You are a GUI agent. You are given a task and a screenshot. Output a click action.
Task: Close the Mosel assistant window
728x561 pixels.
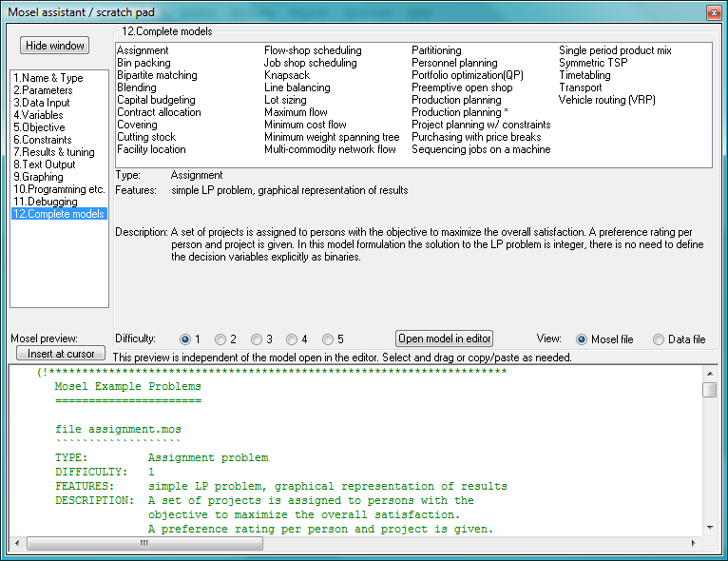click(x=712, y=11)
